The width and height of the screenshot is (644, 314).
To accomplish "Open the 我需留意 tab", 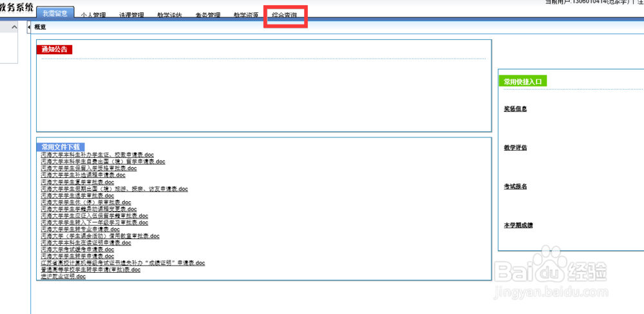I will pyautogui.click(x=55, y=13).
